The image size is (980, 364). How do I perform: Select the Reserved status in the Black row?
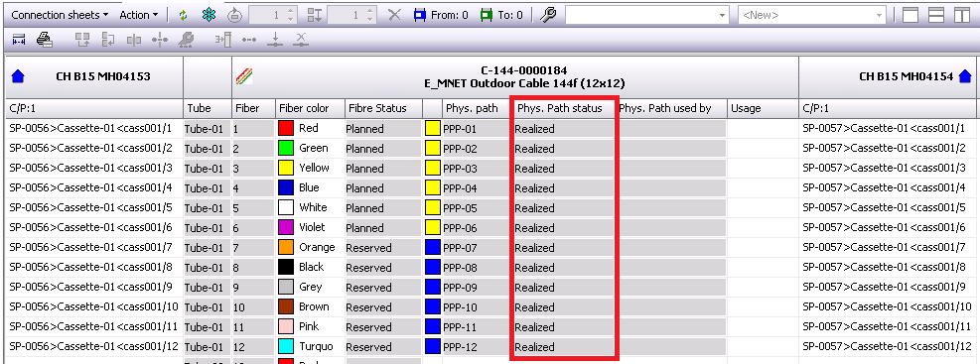point(383,268)
